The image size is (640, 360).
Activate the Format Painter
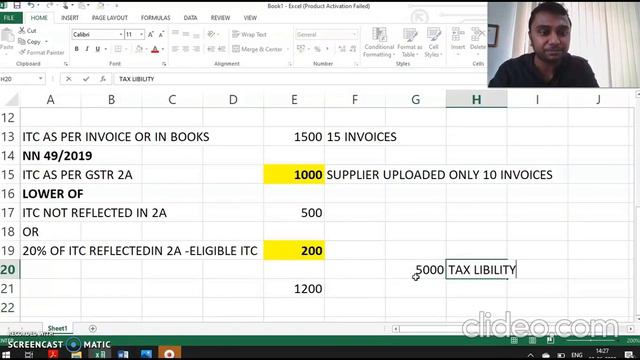(42, 53)
